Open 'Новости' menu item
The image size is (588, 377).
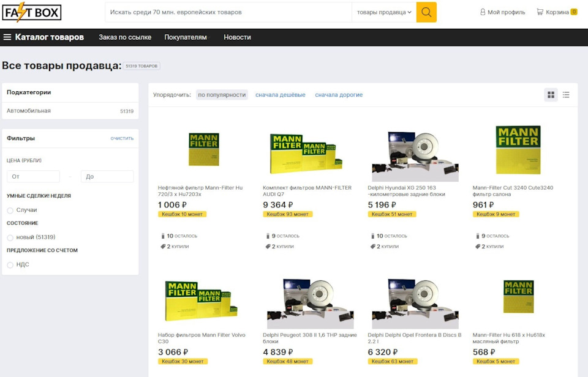pos(237,37)
